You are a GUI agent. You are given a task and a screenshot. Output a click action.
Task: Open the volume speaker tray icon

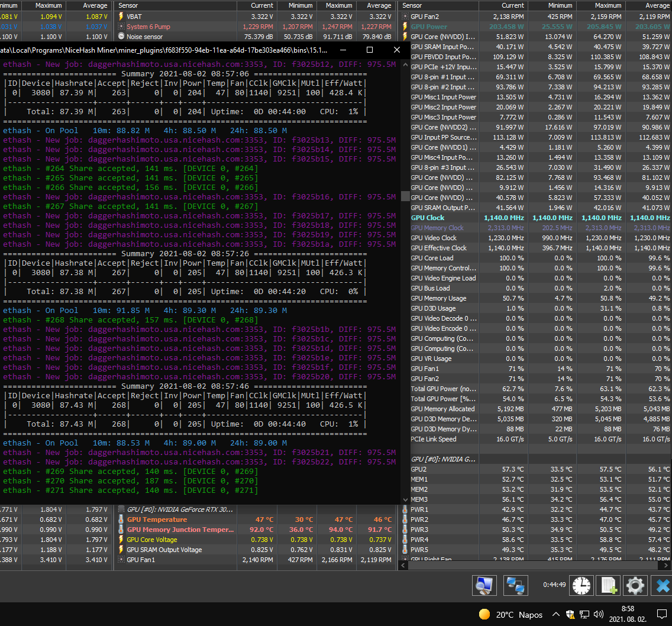(x=599, y=614)
